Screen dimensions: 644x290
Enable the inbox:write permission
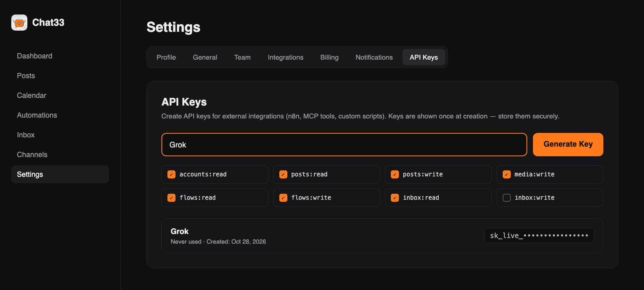[507, 198]
